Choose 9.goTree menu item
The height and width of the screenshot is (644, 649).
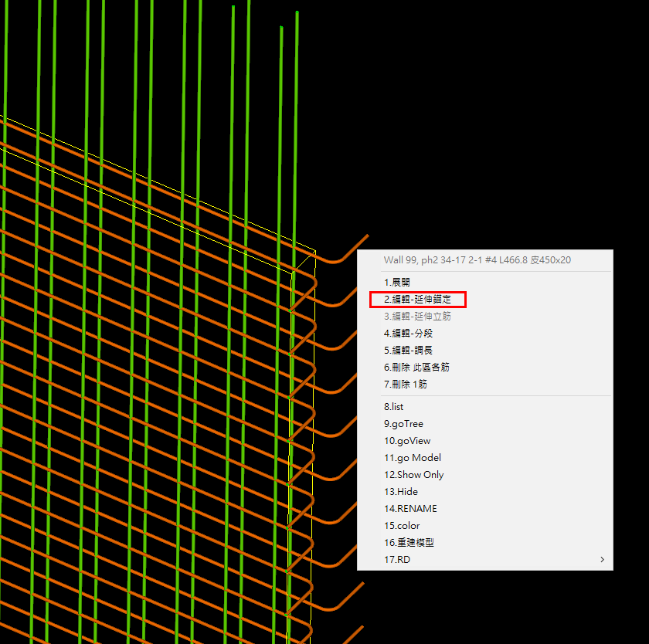click(x=484, y=424)
